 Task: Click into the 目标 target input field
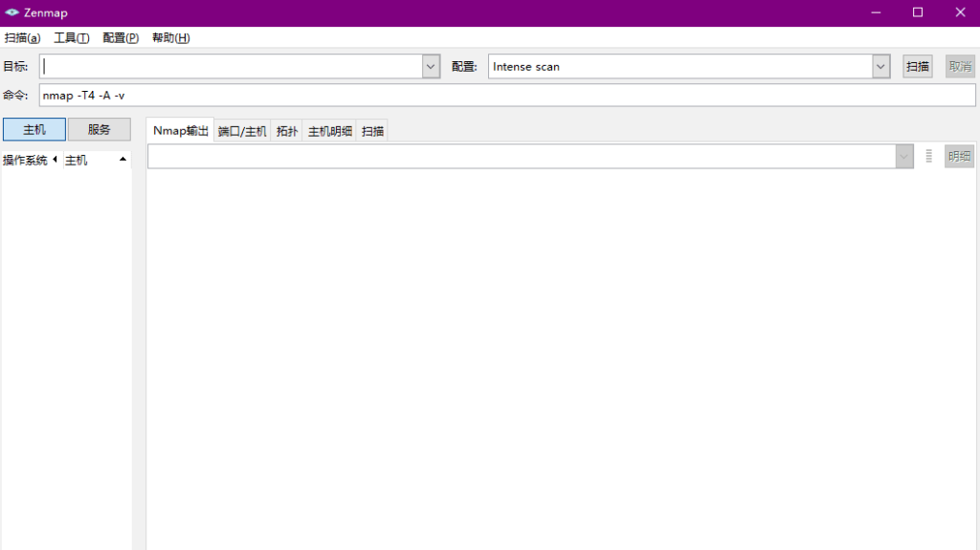232,66
